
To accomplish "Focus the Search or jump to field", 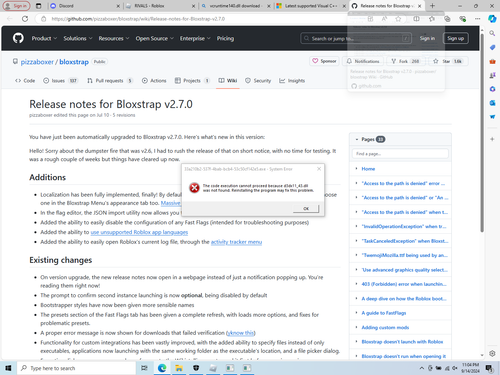I will pos(356,38).
